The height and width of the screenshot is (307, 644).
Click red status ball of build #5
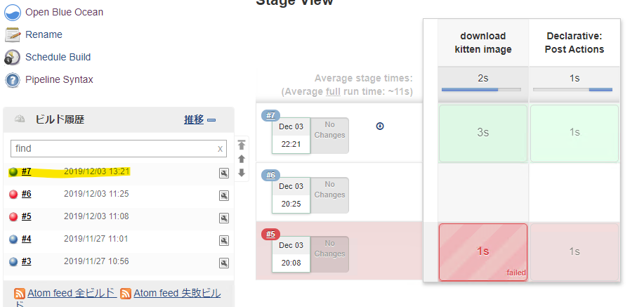[x=13, y=217]
